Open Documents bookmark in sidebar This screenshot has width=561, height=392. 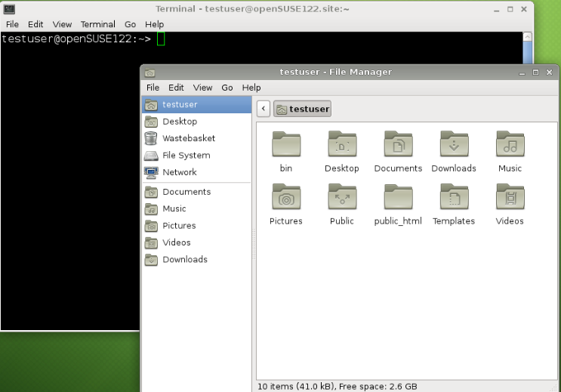[197, 192]
